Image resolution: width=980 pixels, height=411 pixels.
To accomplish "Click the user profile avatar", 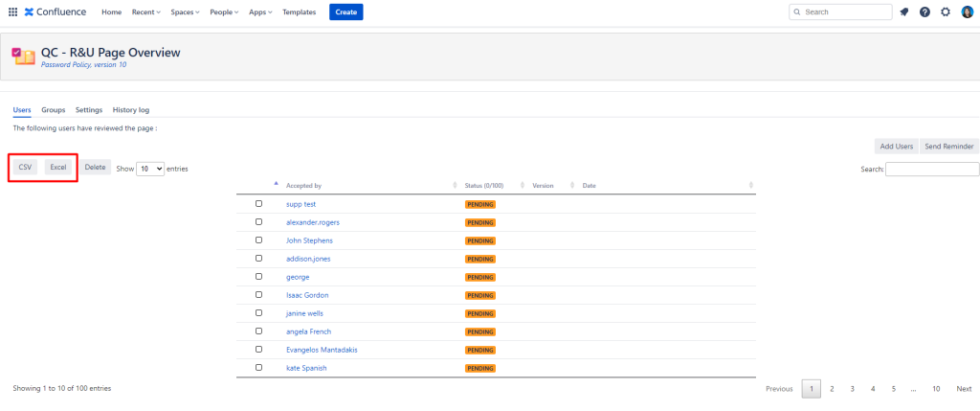I will (x=967, y=12).
